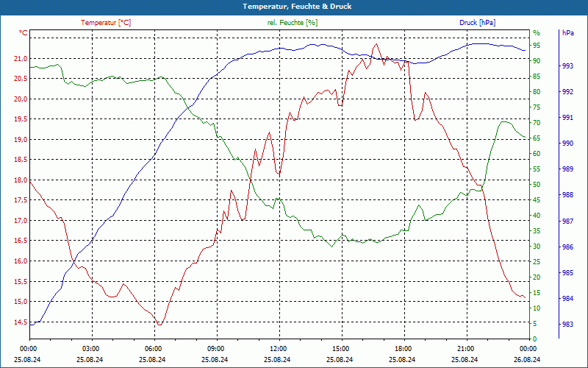Click the "987" pressure axis value
588x368 pixels.
567,222
